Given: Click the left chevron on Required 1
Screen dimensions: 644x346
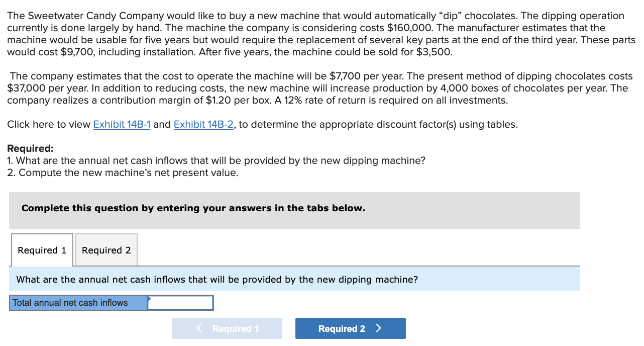Looking at the screenshot, I should [x=198, y=328].
